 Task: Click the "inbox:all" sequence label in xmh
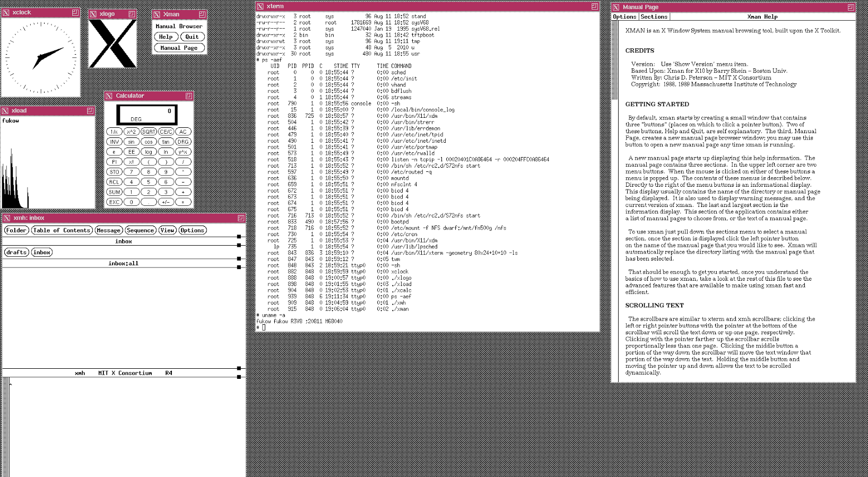(x=124, y=263)
